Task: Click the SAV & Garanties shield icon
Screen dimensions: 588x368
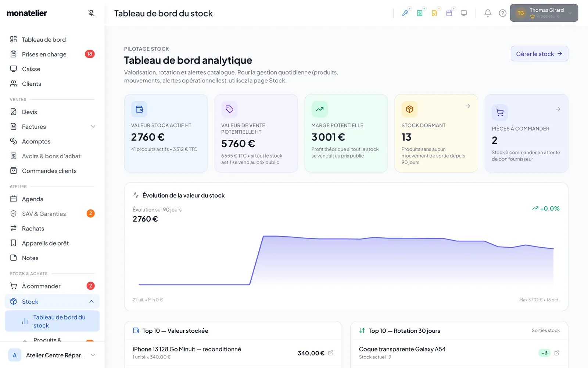Action: coord(14,214)
